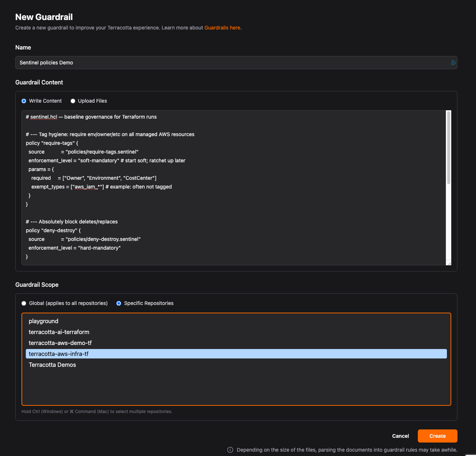Screen dimensions: 476x456
Task: Focus the Name field containing Sentinel policies Demo
Action: [233, 63]
